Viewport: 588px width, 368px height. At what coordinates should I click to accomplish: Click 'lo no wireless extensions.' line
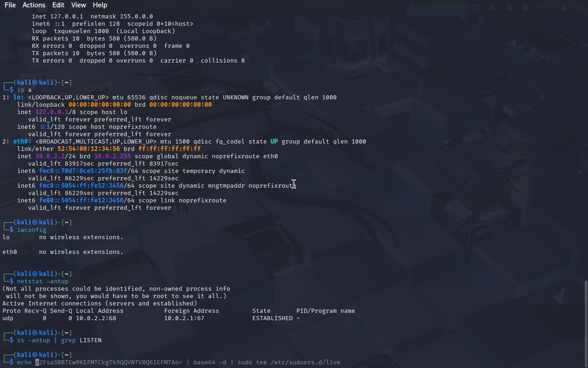pyautogui.click(x=63, y=237)
